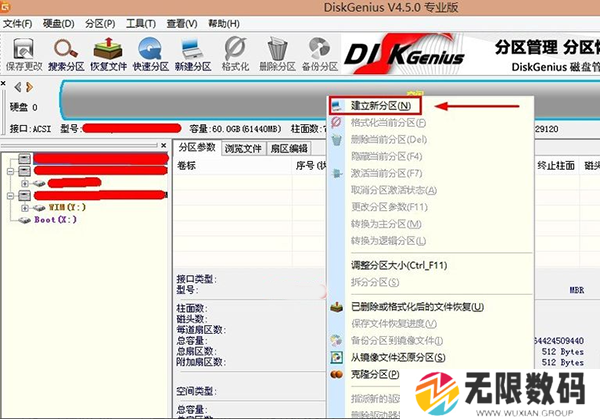This screenshot has height=419, width=600.
Task: Select 克隆分区(P) menu entry
Action: tap(375, 374)
